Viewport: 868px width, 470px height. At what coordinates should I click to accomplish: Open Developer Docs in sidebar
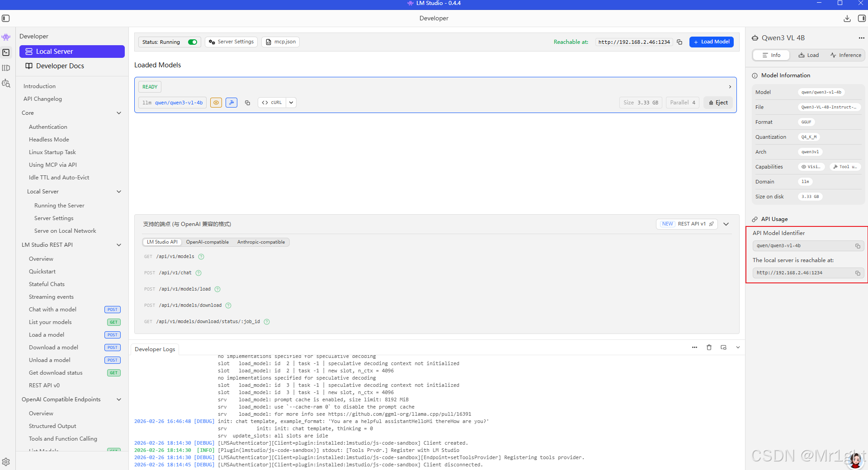point(72,66)
